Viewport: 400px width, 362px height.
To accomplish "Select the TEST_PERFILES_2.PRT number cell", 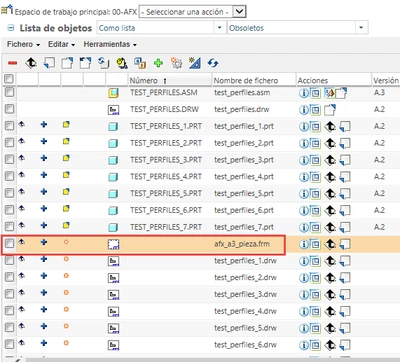I will click(x=166, y=143).
